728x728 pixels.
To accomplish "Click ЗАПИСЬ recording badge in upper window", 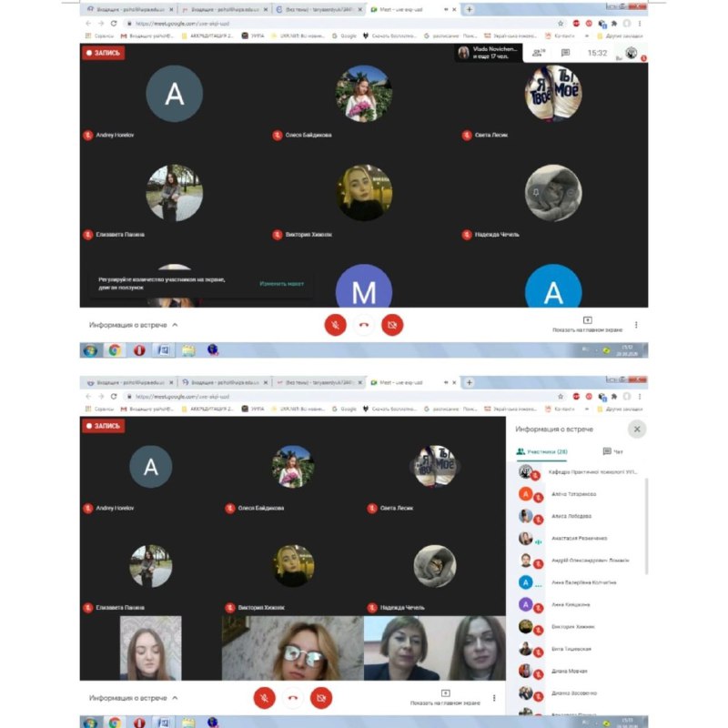I will [x=103, y=53].
